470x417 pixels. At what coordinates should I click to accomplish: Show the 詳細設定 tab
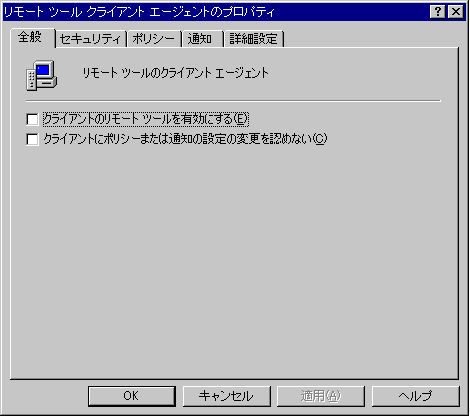pos(254,39)
